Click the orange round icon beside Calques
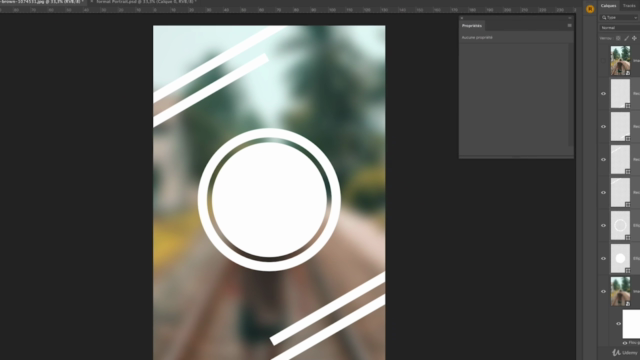Image resolution: width=640 pixels, height=360 pixels. [x=590, y=9]
